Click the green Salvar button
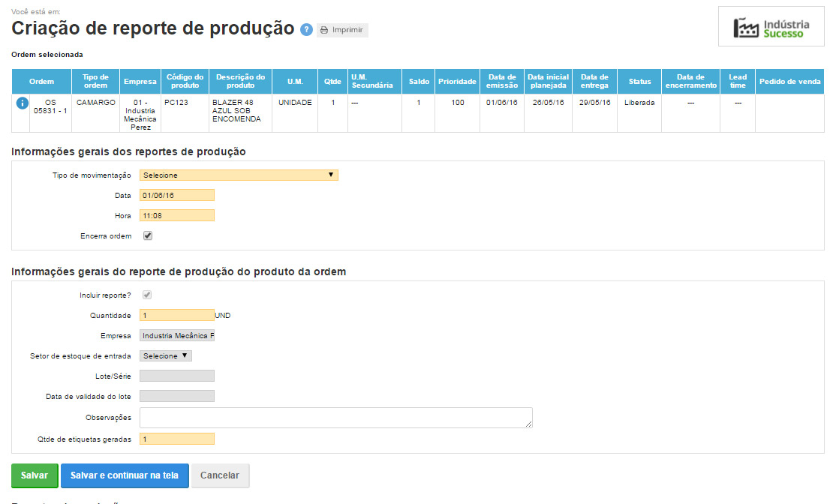Viewport: 830px width, 504px height. tap(35, 475)
